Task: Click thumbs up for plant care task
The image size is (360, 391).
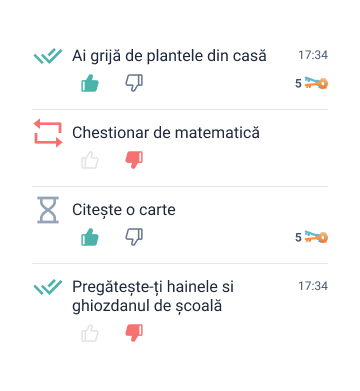Action: tap(90, 83)
